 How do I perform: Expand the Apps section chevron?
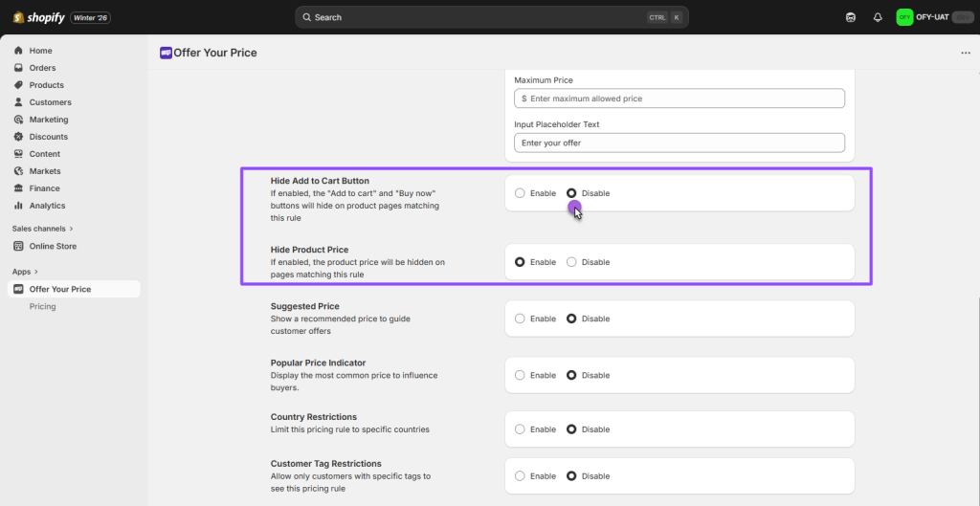point(35,272)
